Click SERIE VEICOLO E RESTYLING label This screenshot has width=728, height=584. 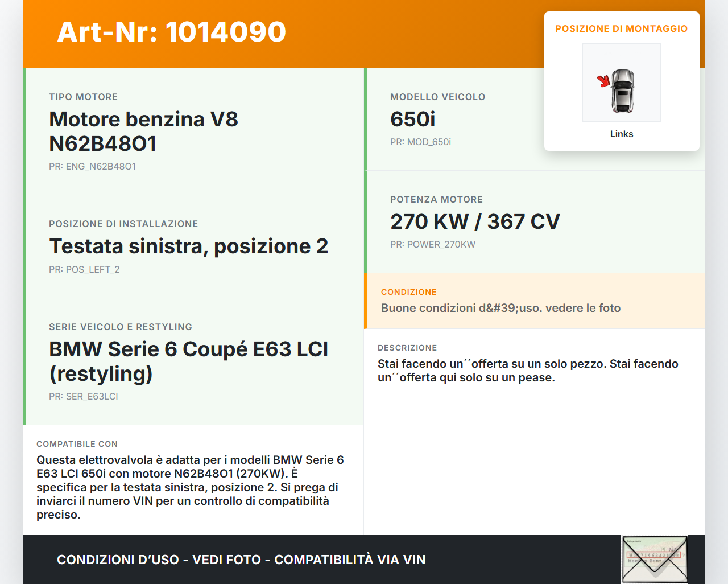pos(121,327)
